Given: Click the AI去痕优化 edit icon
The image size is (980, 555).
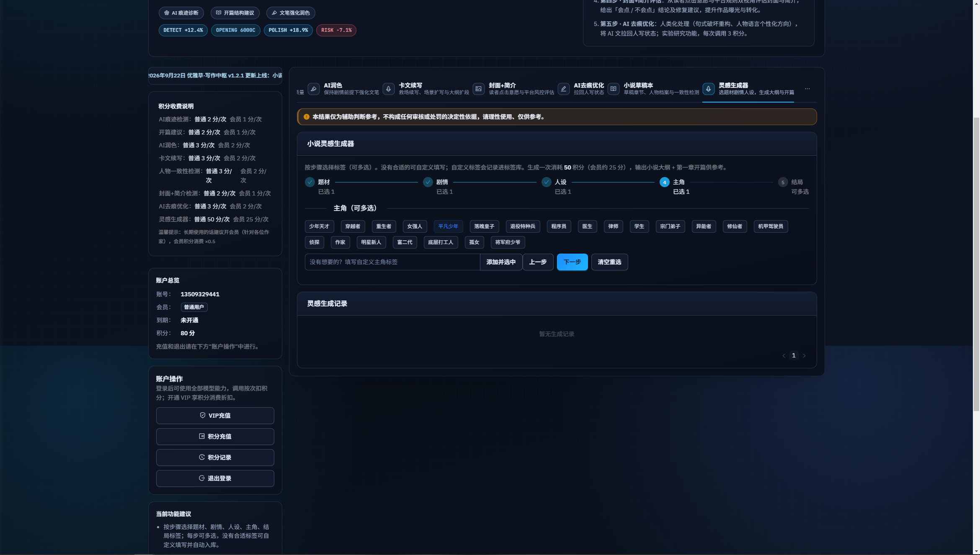Looking at the screenshot, I should (563, 89).
